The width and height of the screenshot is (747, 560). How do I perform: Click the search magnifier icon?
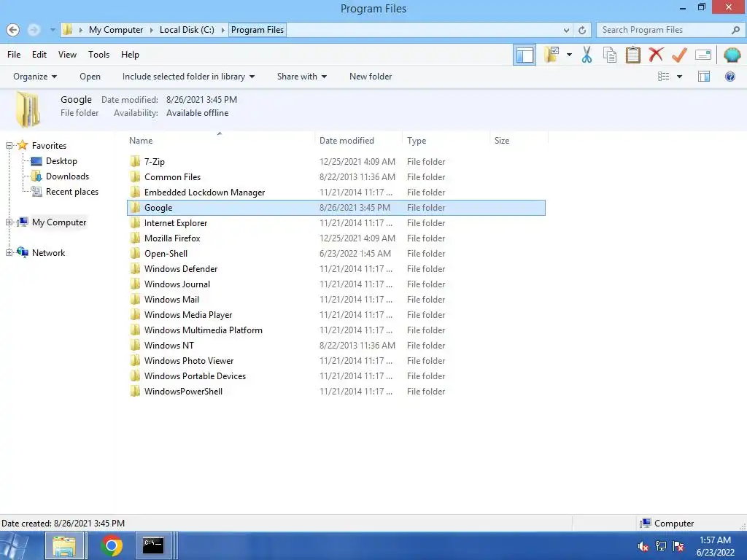point(735,30)
